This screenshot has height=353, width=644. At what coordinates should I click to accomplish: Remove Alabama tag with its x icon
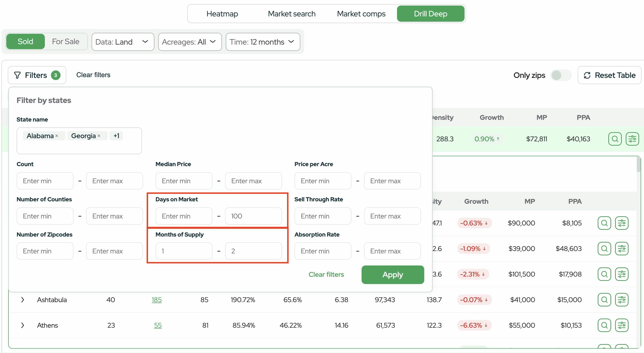click(x=57, y=136)
